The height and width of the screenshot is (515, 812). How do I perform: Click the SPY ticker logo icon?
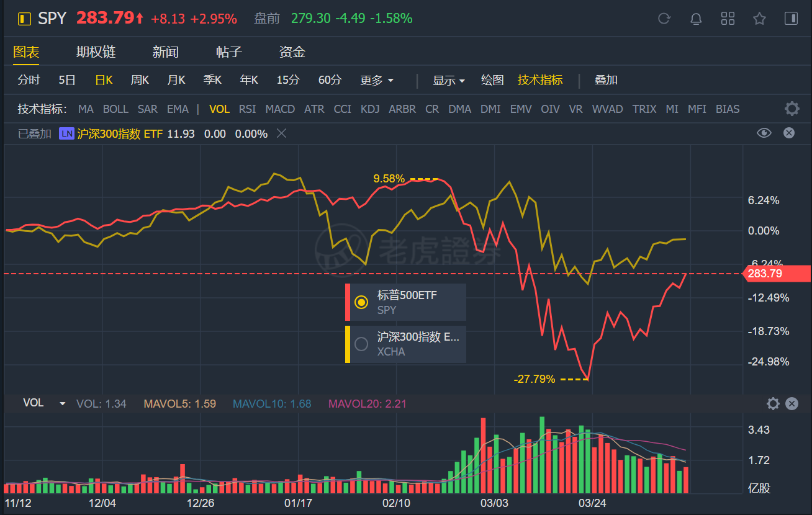[x=24, y=19]
